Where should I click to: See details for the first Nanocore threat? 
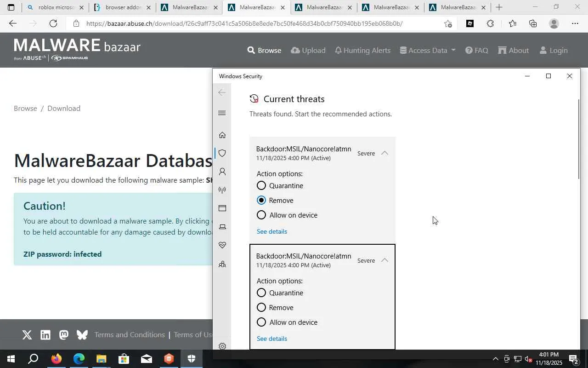pyautogui.click(x=272, y=231)
